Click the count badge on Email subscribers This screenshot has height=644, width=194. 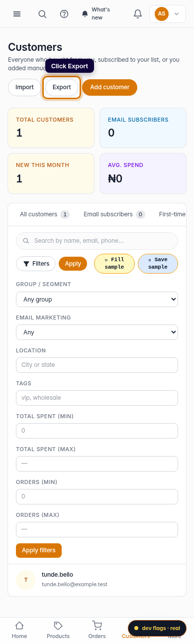click(140, 214)
